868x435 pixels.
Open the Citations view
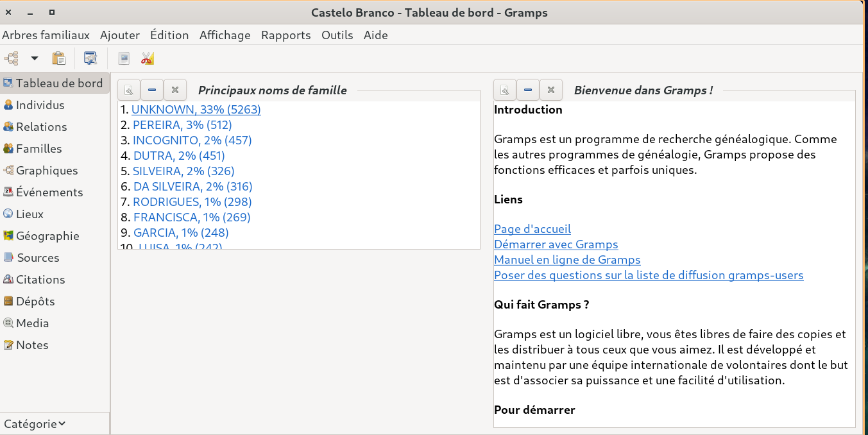click(x=34, y=280)
